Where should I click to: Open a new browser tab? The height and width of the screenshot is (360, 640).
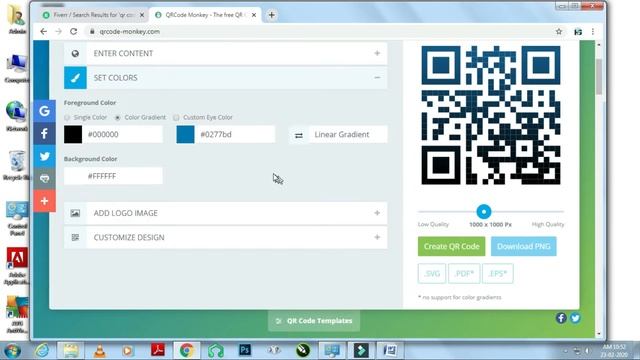271,15
